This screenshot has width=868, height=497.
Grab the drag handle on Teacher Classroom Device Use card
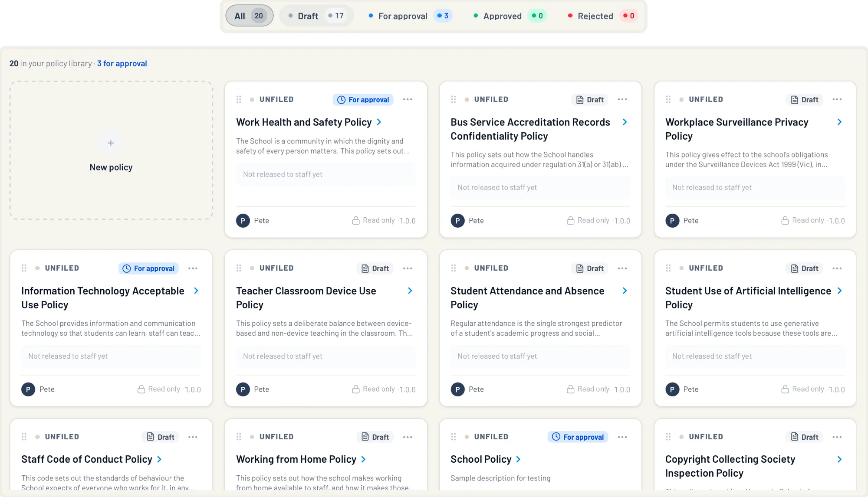point(239,268)
